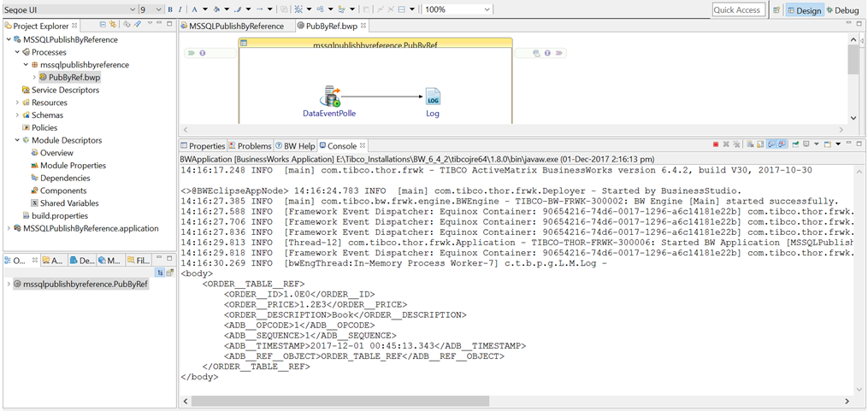Click the router tree-style toolbar icon

pos(341,9)
